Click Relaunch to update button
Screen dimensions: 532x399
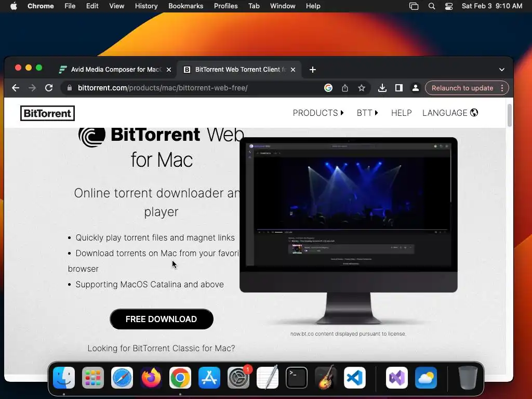pyautogui.click(x=462, y=88)
